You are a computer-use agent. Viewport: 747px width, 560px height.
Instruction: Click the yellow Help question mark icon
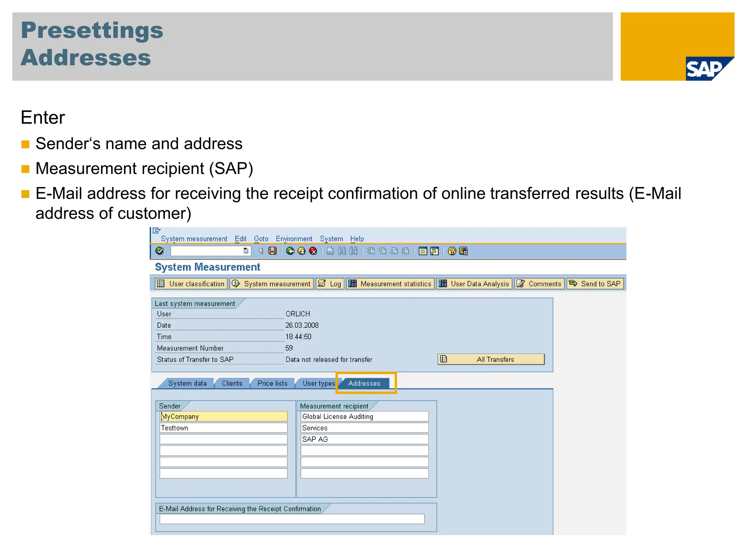(452, 251)
